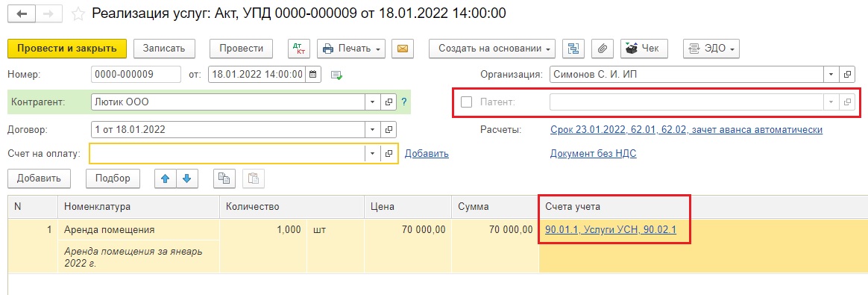Expand Контрагент dropdown list arrow

point(373,102)
